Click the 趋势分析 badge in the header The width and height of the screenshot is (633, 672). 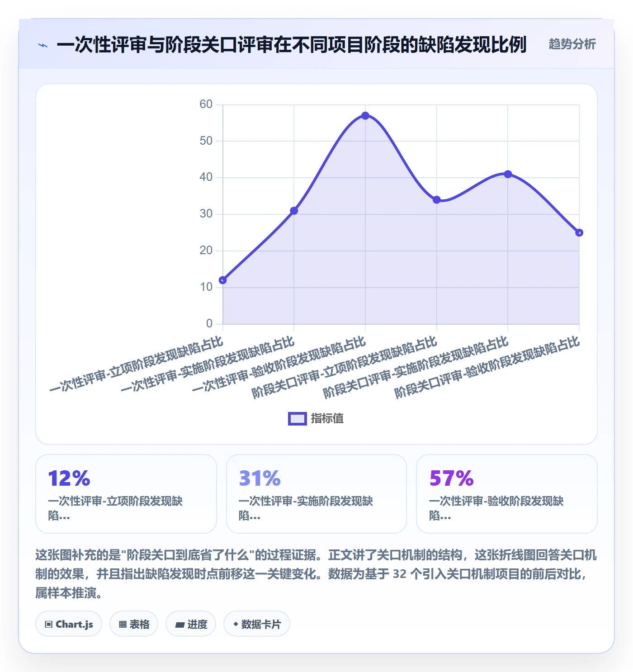(x=572, y=44)
